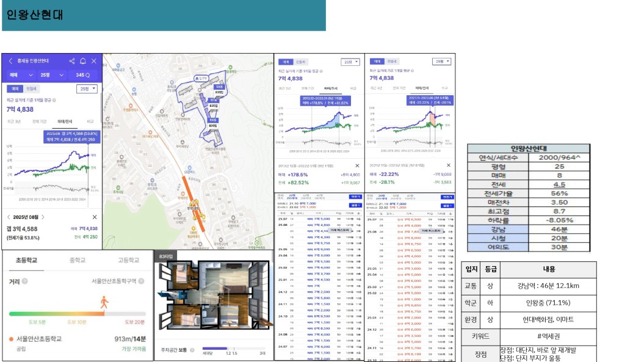Click the orange walking person icon
644x362 pixels.
coord(104,302)
